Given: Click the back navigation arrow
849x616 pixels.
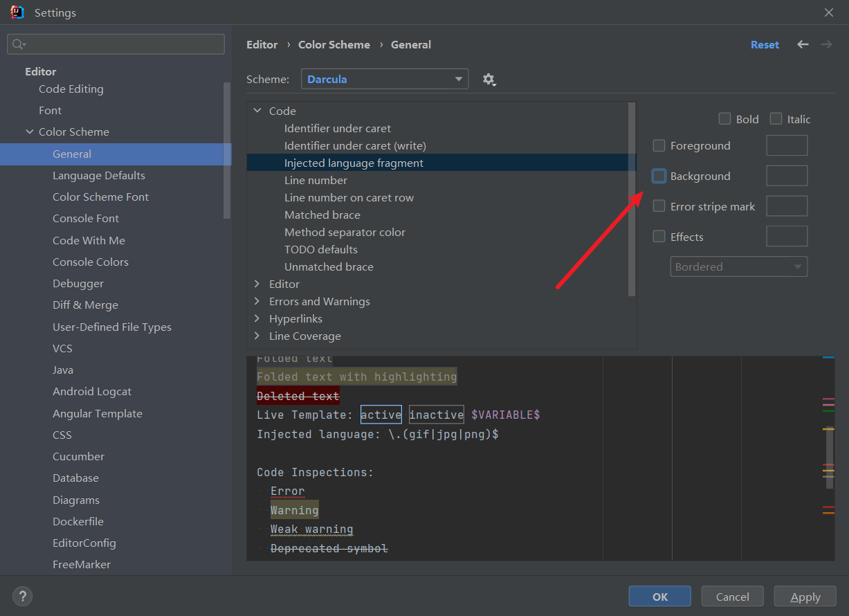Looking at the screenshot, I should (x=803, y=44).
